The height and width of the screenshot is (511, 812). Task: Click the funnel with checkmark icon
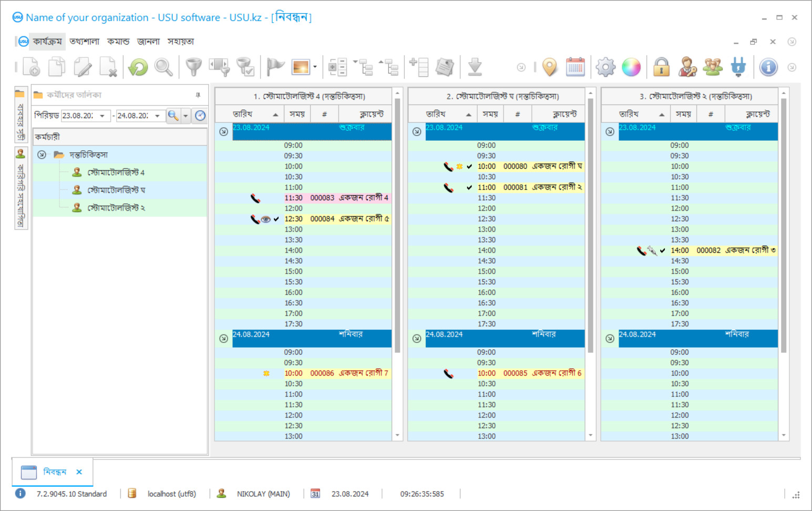[x=245, y=67]
